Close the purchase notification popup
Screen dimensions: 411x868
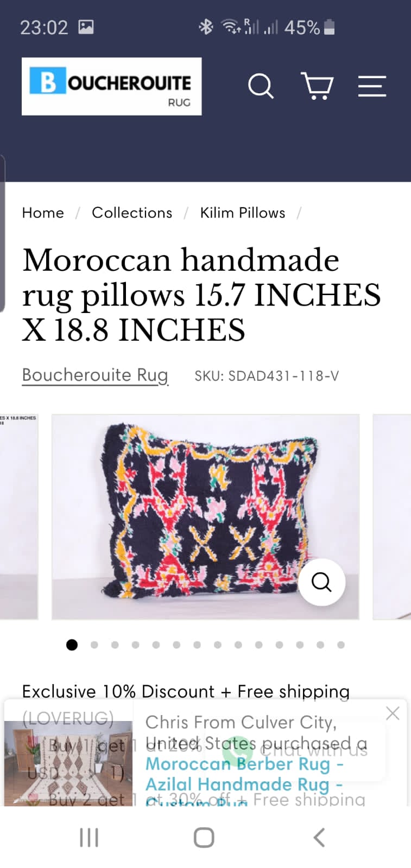[393, 713]
